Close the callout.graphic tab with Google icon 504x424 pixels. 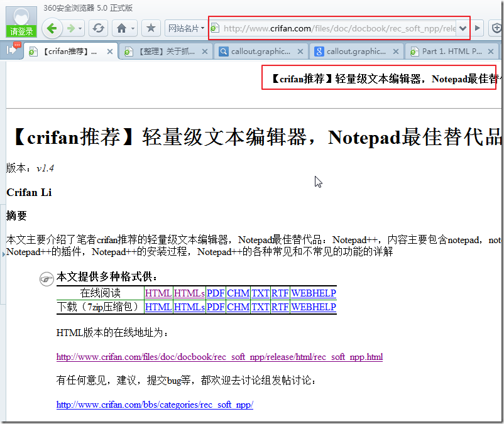click(396, 52)
